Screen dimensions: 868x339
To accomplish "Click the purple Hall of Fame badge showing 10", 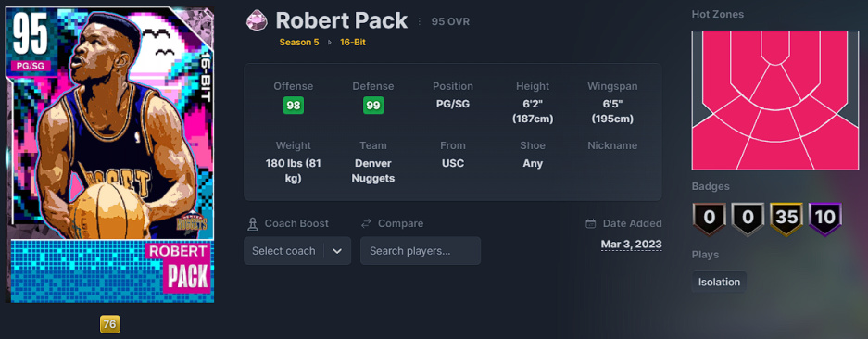I will pos(824,217).
